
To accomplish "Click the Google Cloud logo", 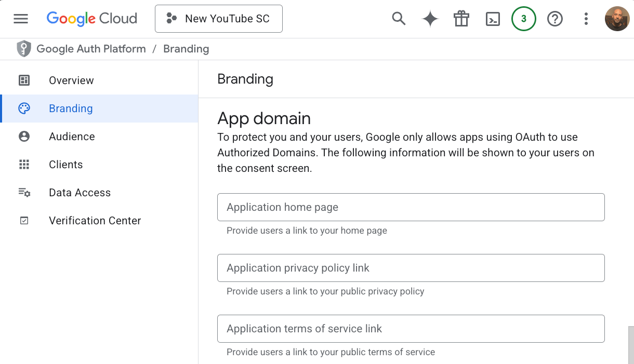I will point(91,19).
